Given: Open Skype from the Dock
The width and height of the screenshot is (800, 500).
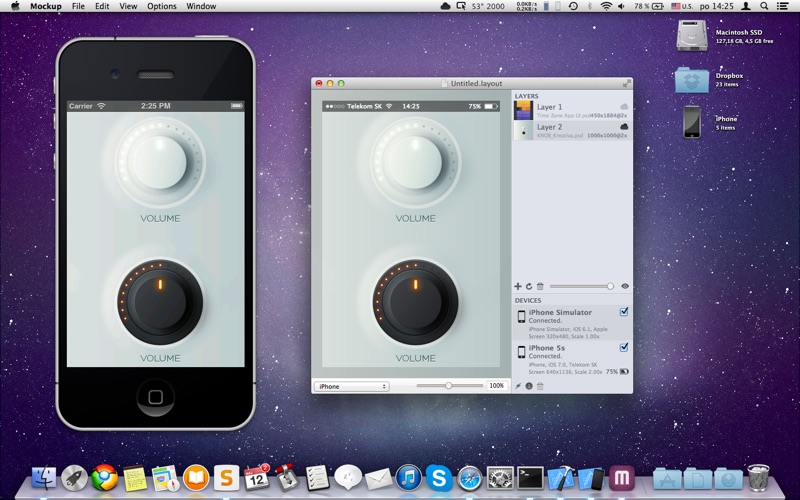Looking at the screenshot, I should click(x=439, y=479).
